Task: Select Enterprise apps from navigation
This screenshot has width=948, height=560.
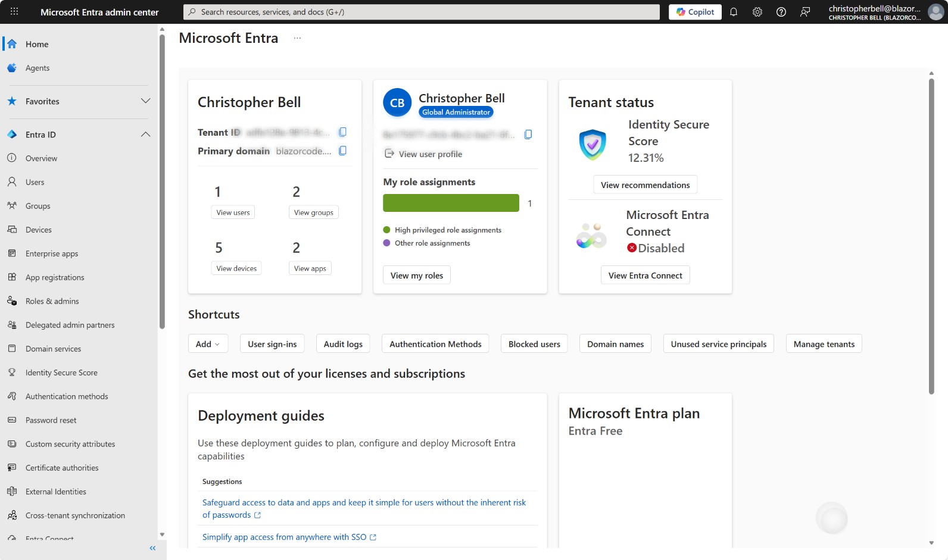Action: [x=52, y=254]
